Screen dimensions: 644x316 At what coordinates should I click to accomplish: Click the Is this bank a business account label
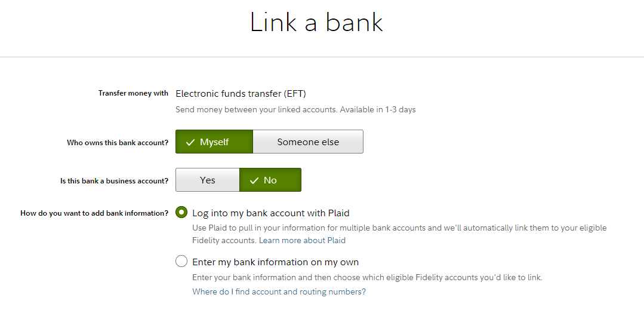tap(114, 180)
